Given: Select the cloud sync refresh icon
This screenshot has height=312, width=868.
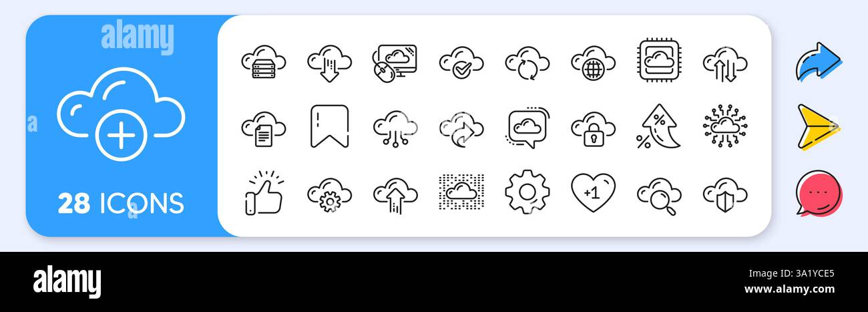Looking at the screenshot, I should click(x=527, y=63).
